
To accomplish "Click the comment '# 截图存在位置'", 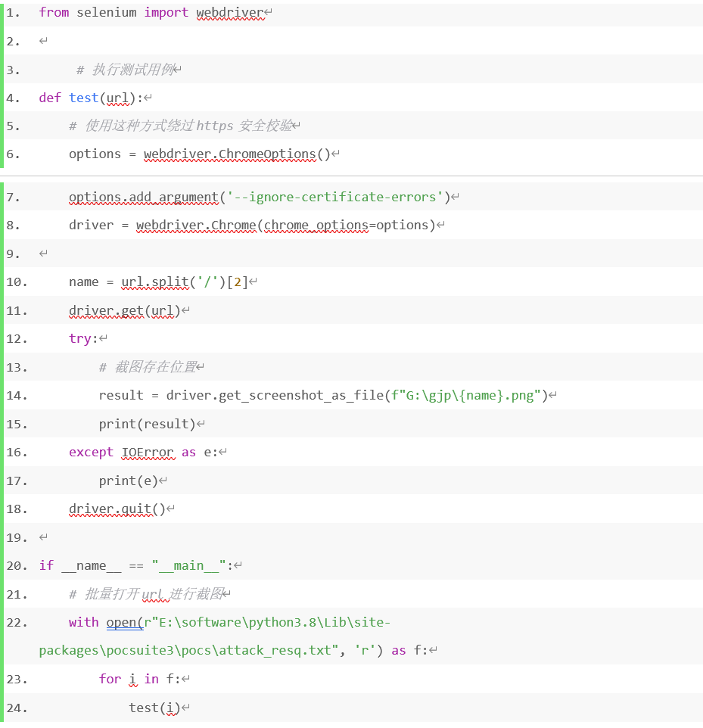I will point(148,367).
